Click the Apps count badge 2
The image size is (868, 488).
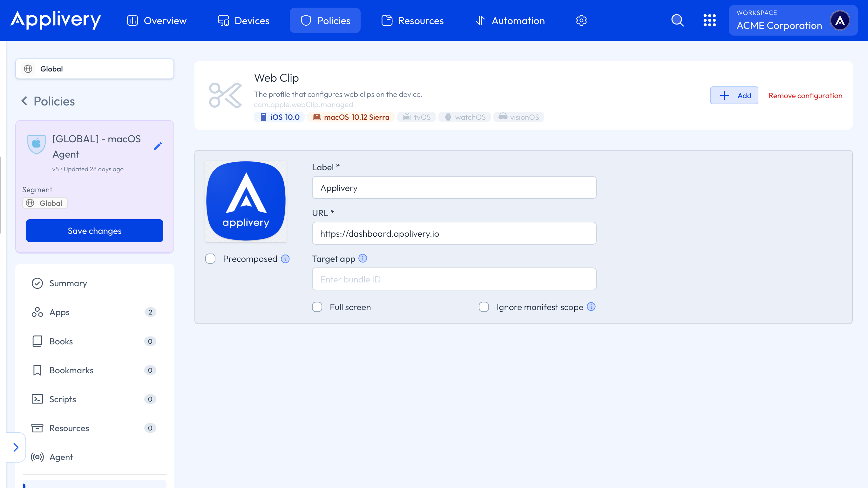pyautogui.click(x=150, y=312)
